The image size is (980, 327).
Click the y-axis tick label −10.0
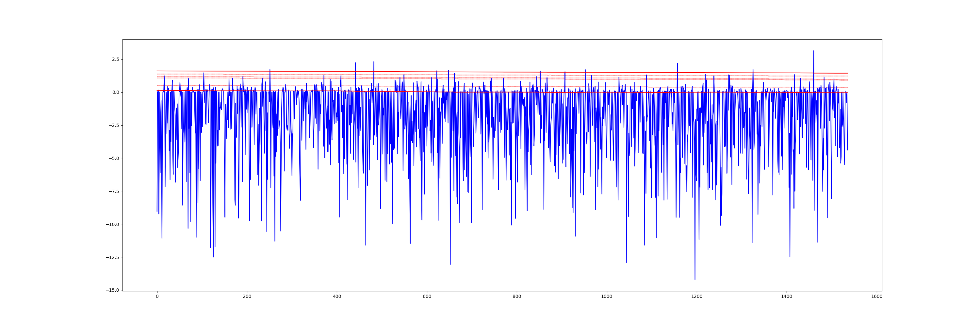click(x=112, y=224)
